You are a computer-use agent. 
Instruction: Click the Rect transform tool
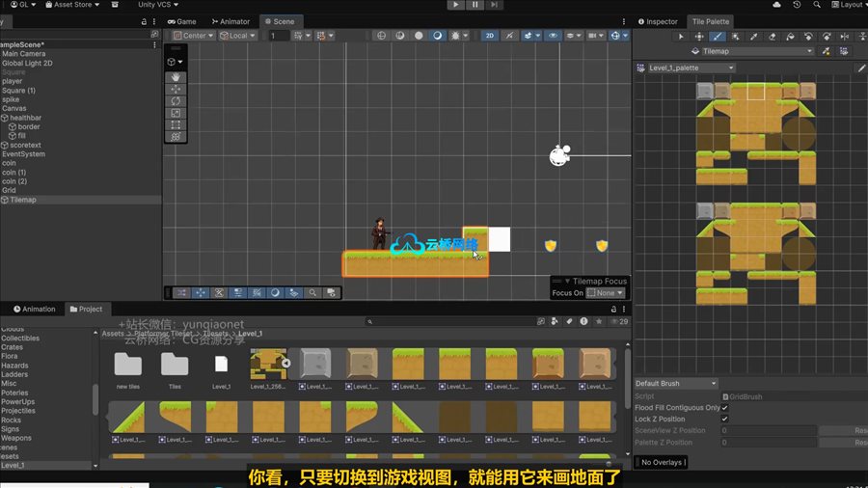click(x=176, y=124)
